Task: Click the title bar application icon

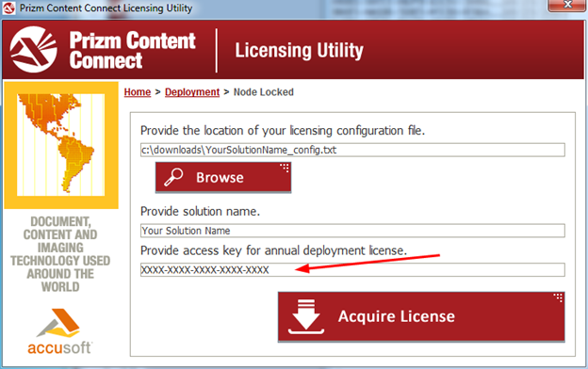Action: 8,8
